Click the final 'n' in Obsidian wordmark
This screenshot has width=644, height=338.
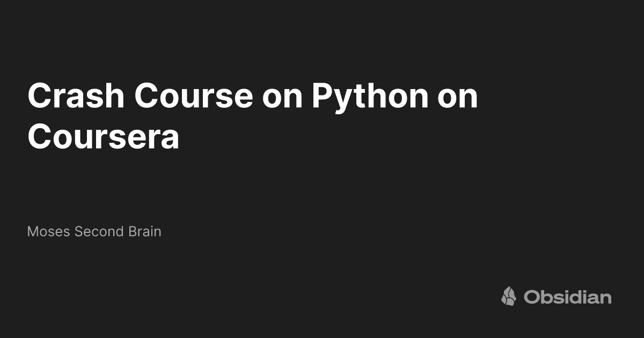(605, 299)
